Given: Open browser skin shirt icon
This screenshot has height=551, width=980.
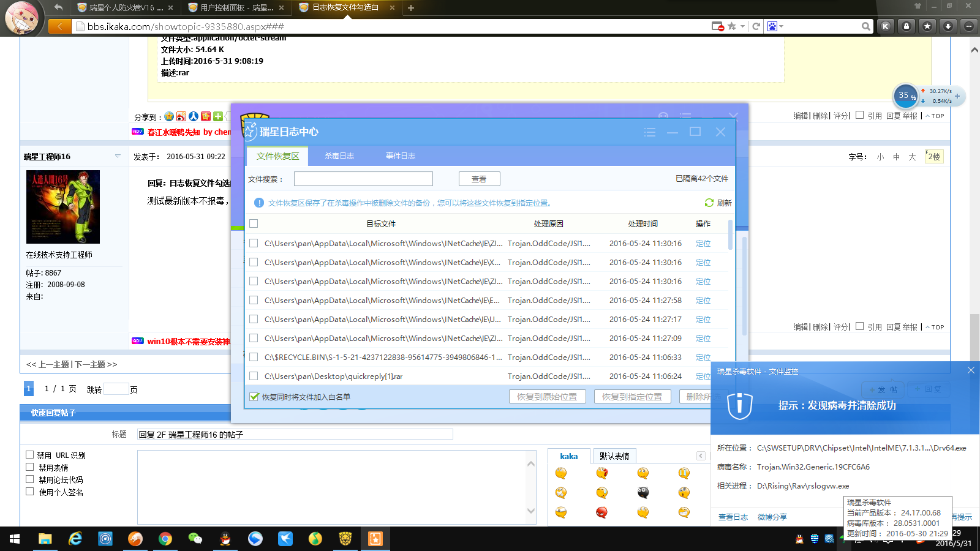Looking at the screenshot, I should click(918, 6).
